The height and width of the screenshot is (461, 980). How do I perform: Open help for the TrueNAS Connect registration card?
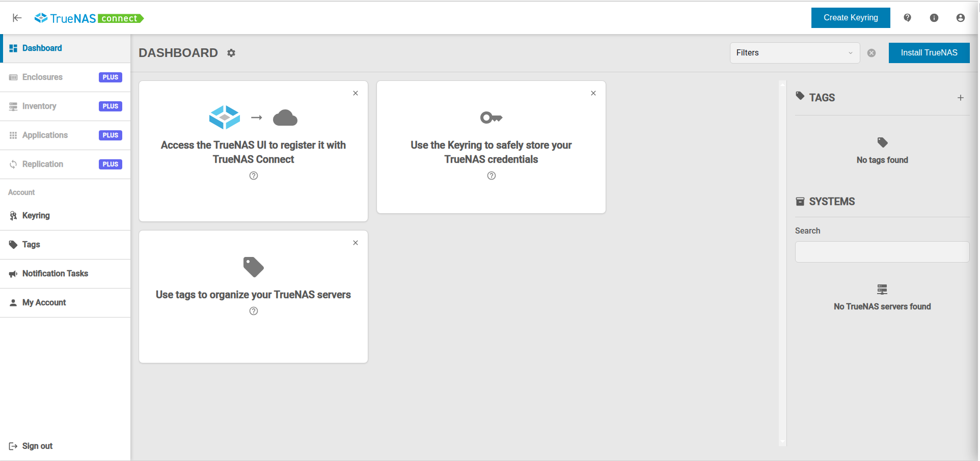[254, 176]
